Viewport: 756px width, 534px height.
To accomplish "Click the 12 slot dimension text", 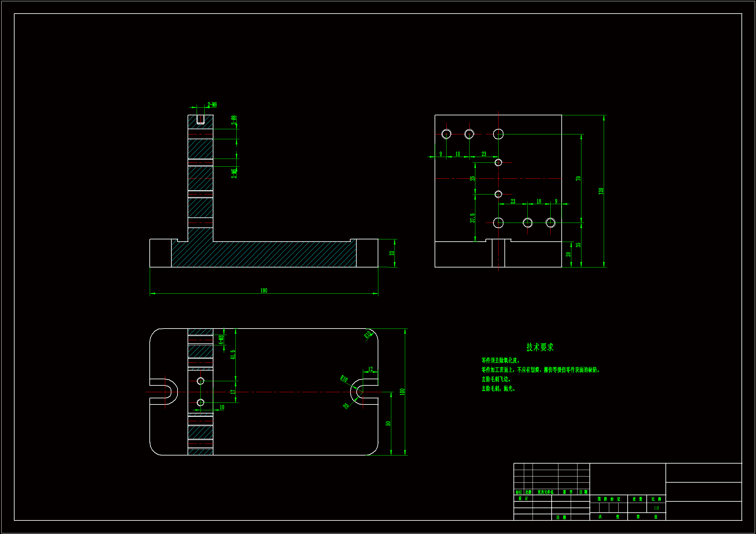I will click(371, 369).
